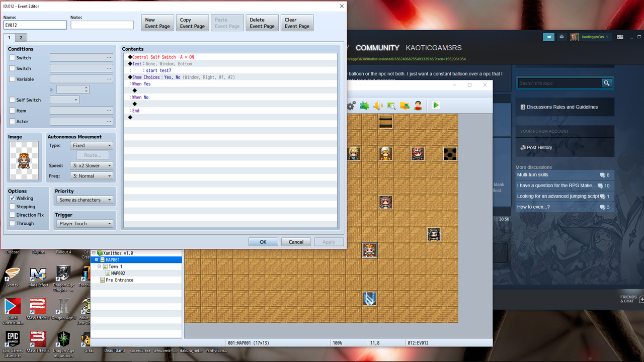Create a New Event Page
644x362 pixels.
pos(157,23)
